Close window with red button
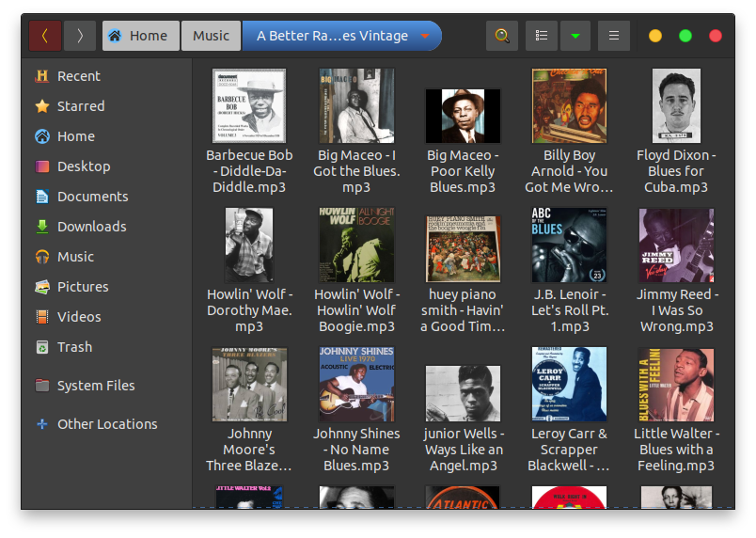Screen dimensions: 756x538 pos(716,36)
